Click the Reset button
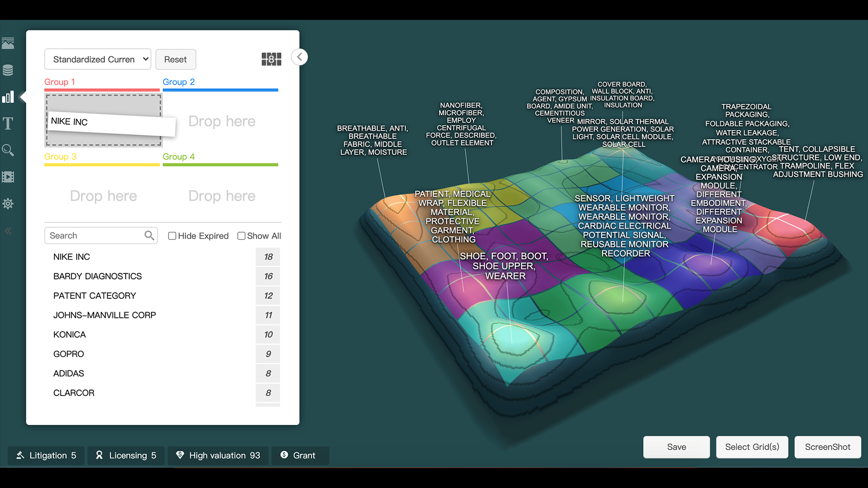 click(175, 59)
